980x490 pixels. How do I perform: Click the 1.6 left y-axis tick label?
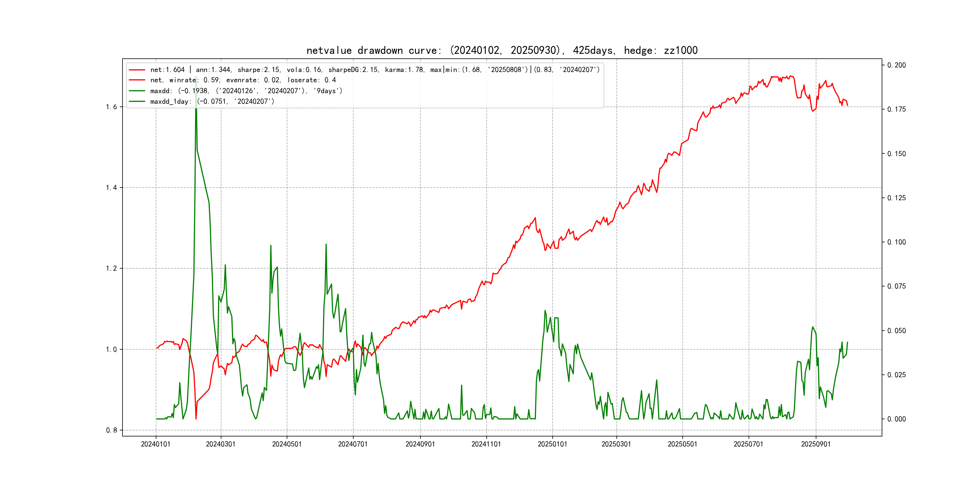point(112,107)
